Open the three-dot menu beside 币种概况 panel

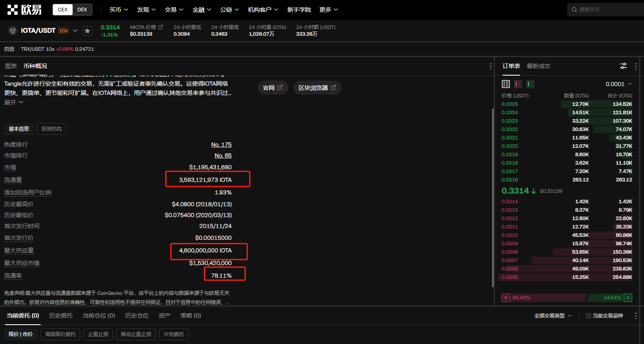[x=490, y=66]
